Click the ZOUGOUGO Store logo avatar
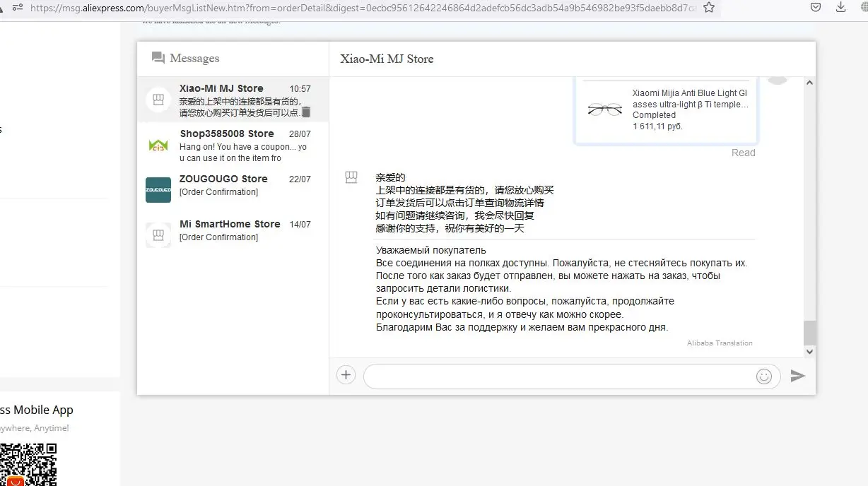 158,190
